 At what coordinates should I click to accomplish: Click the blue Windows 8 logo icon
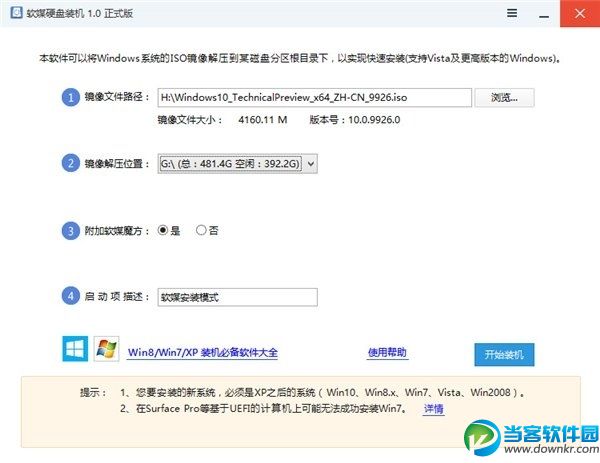pos(75,349)
